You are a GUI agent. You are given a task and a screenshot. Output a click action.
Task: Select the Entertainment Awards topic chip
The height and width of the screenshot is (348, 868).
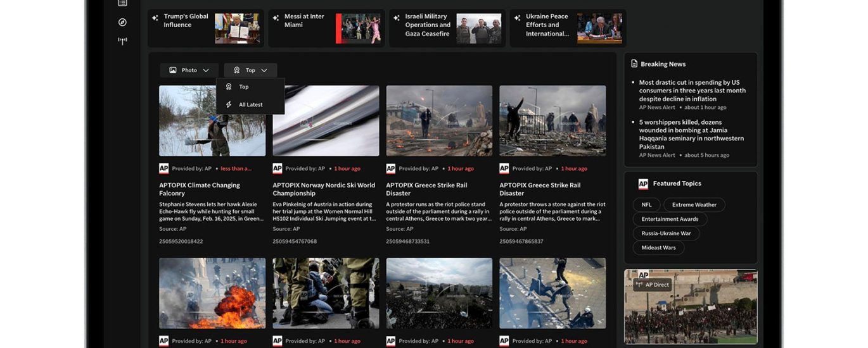(670, 219)
